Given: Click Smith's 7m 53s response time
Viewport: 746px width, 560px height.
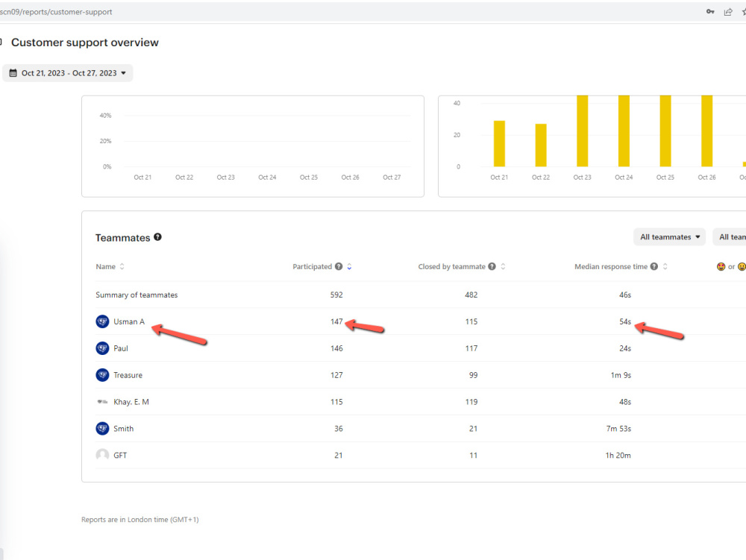Looking at the screenshot, I should pos(618,428).
